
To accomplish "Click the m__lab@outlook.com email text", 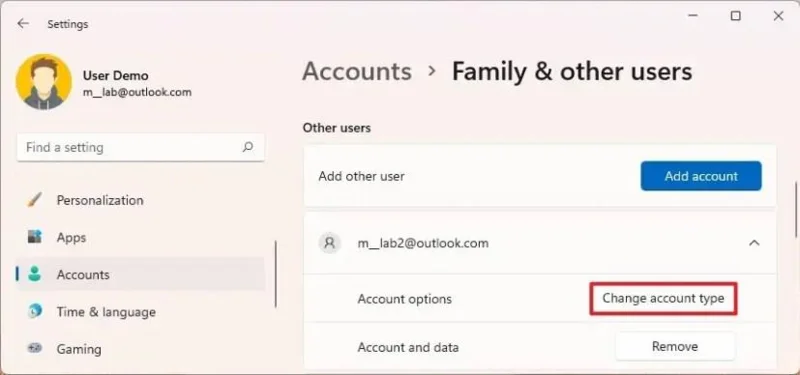I will pyautogui.click(x=137, y=92).
